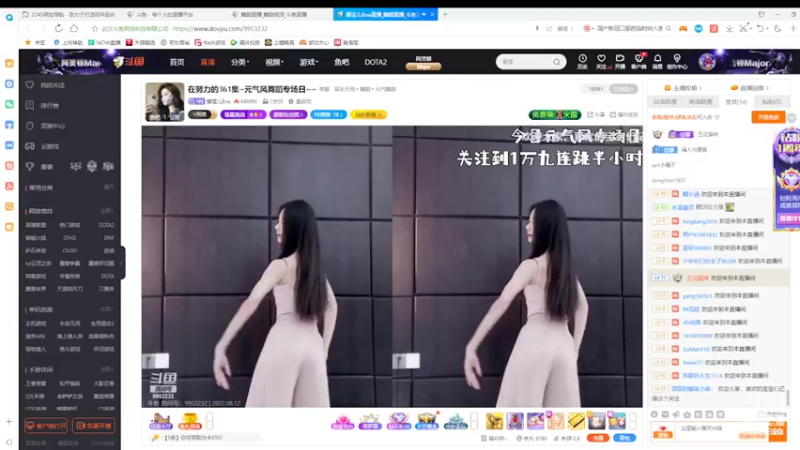This screenshot has height=450, width=800.
Task: Expand the middle gift list arrow
Action: click(474, 421)
